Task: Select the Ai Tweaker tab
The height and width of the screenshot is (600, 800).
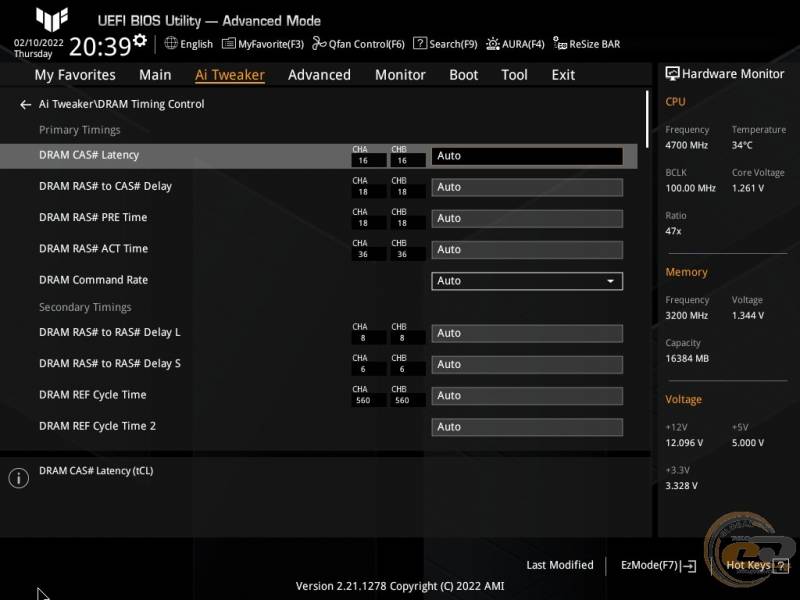Action: click(230, 75)
